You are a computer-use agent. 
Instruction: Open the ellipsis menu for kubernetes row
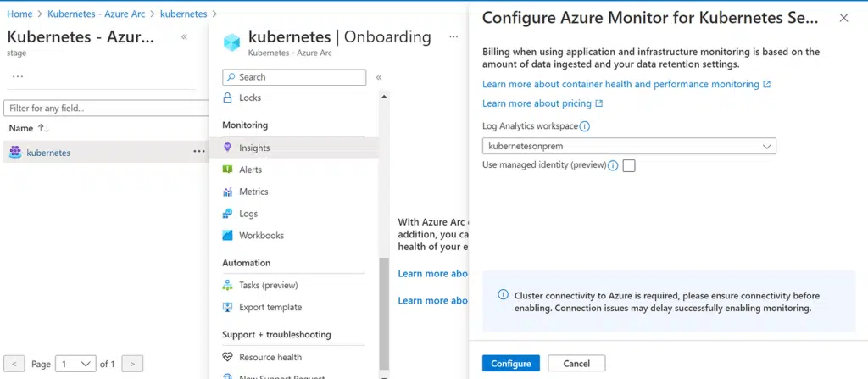199,151
